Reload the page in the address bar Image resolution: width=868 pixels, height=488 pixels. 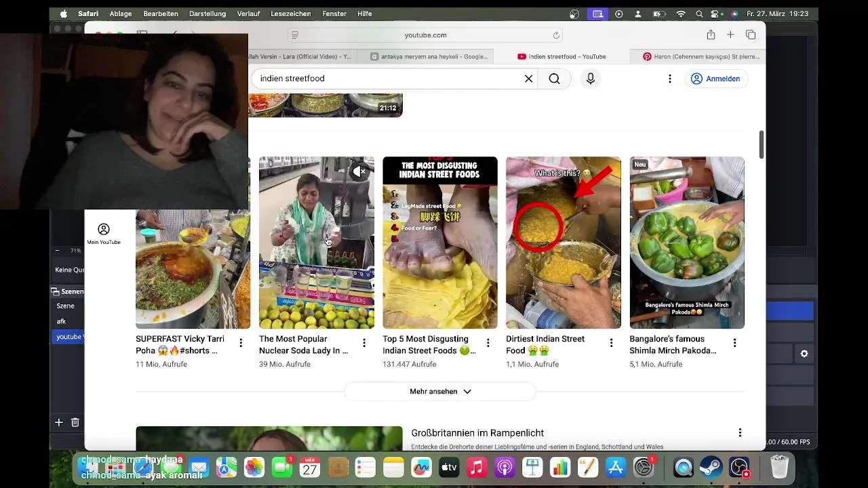[x=556, y=35]
